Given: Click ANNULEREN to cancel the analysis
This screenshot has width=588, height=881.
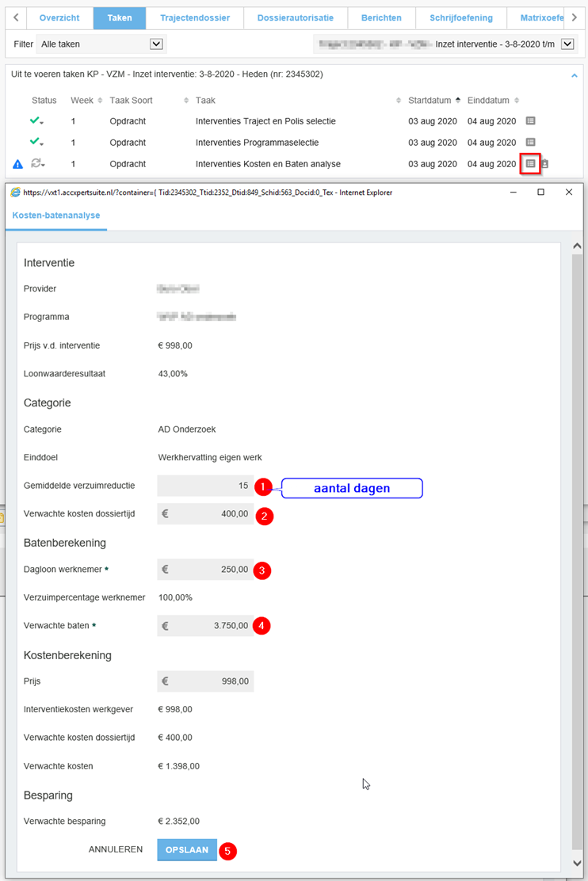Looking at the screenshot, I should [116, 849].
